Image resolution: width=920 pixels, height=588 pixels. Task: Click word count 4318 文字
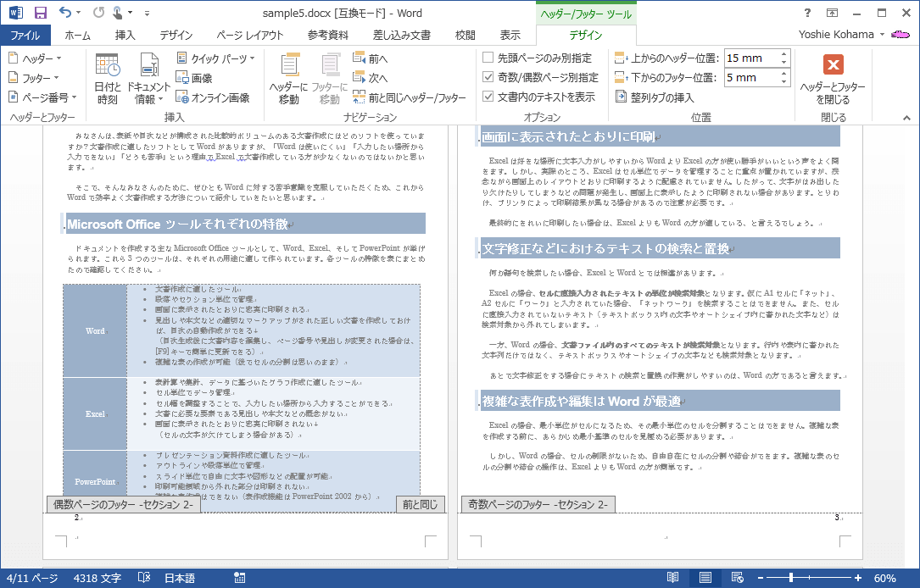(98, 578)
